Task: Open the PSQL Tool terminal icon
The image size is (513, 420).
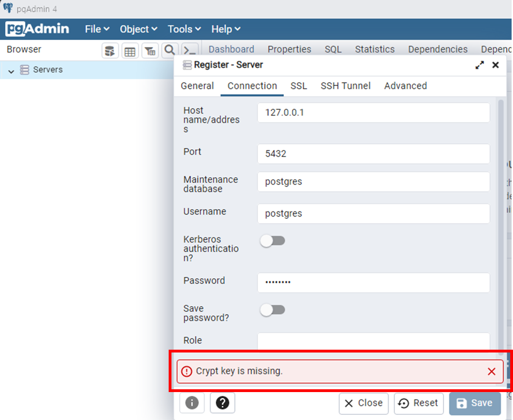Action: point(190,50)
